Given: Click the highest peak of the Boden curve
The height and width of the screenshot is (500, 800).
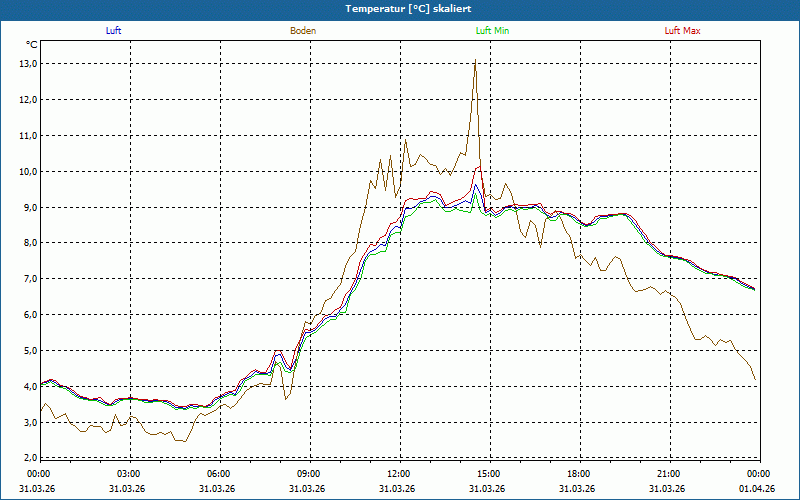Looking at the screenshot, I should coord(474,61).
